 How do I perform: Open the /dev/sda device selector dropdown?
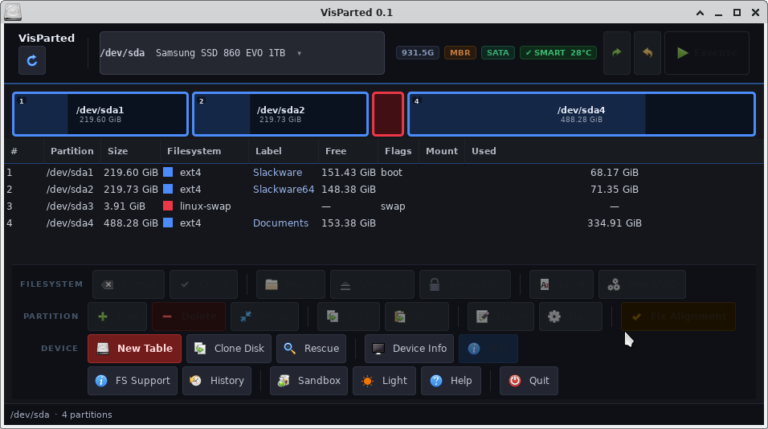tap(242, 53)
